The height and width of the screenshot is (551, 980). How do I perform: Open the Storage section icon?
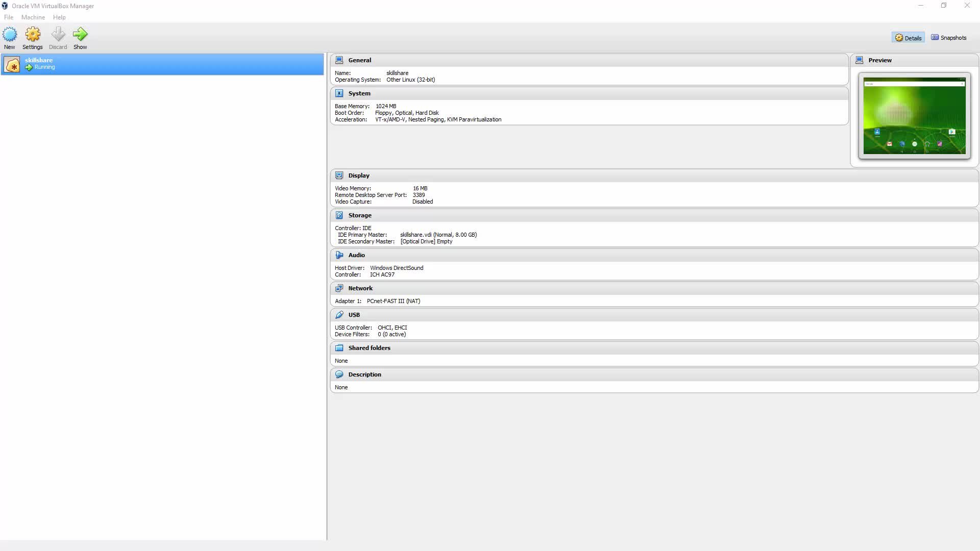tap(339, 215)
